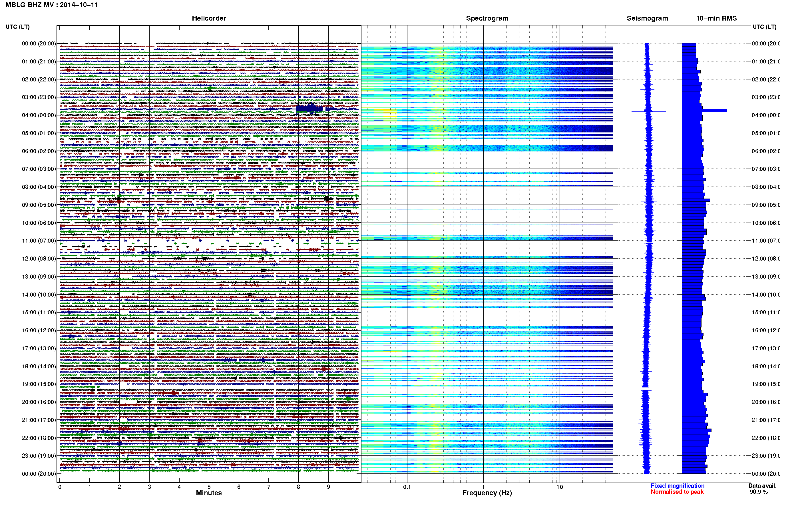
Task: Click the '23:00 (19:00)' time label on left
Action: pos(39,456)
